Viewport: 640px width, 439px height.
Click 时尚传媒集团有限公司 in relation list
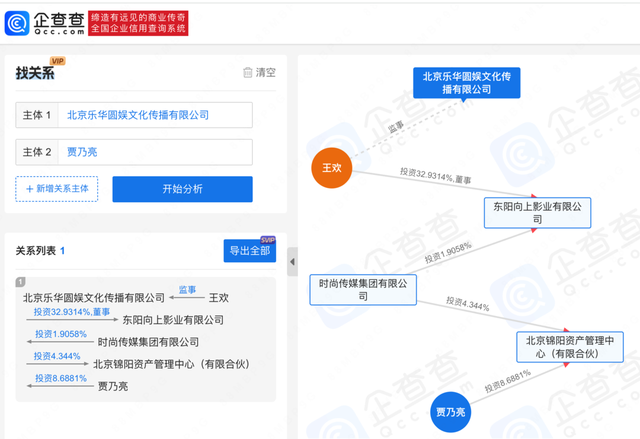(x=148, y=342)
